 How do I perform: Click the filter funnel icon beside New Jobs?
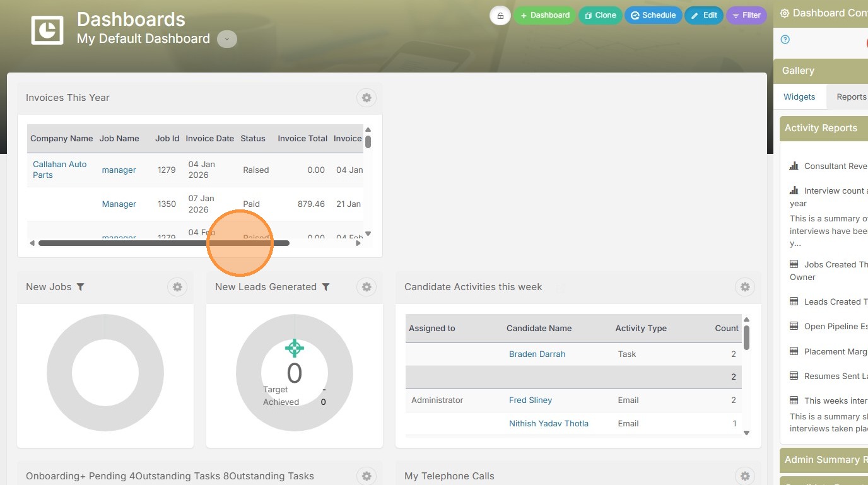click(80, 287)
